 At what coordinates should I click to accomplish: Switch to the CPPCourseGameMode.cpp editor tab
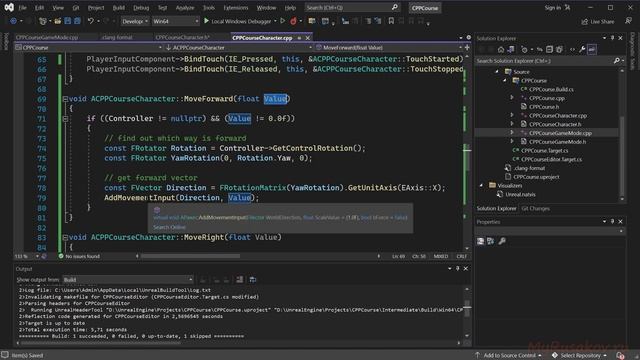pos(47,37)
